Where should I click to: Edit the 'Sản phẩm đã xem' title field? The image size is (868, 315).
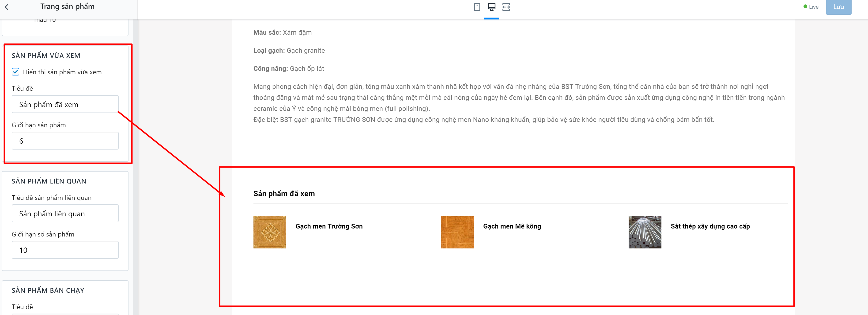click(65, 105)
